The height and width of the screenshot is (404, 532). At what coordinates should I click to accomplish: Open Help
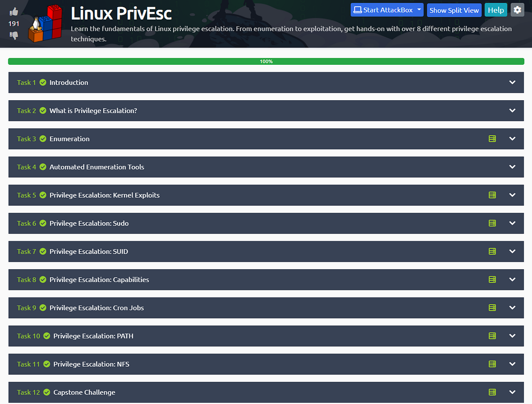(496, 9)
